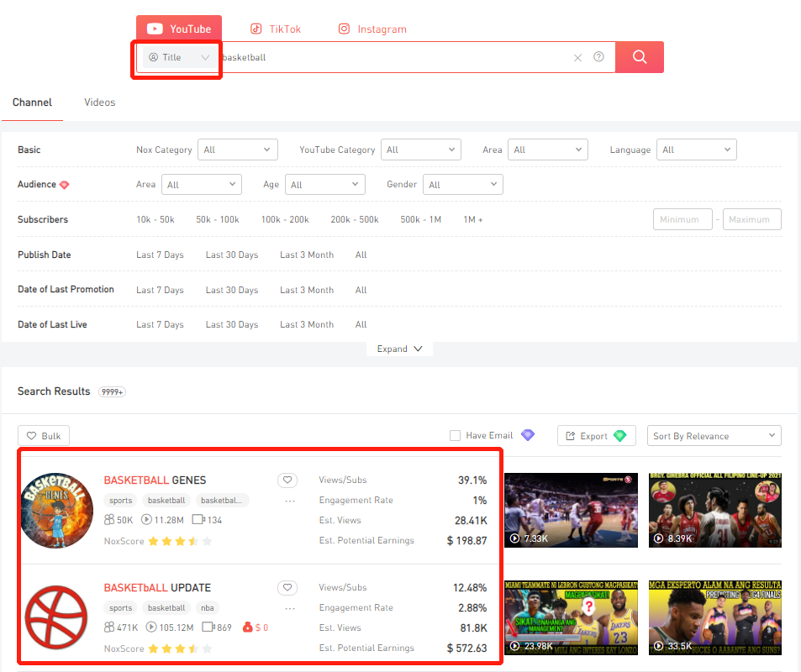The height and width of the screenshot is (672, 801).
Task: Clear the search text with X icon
Action: (x=577, y=58)
